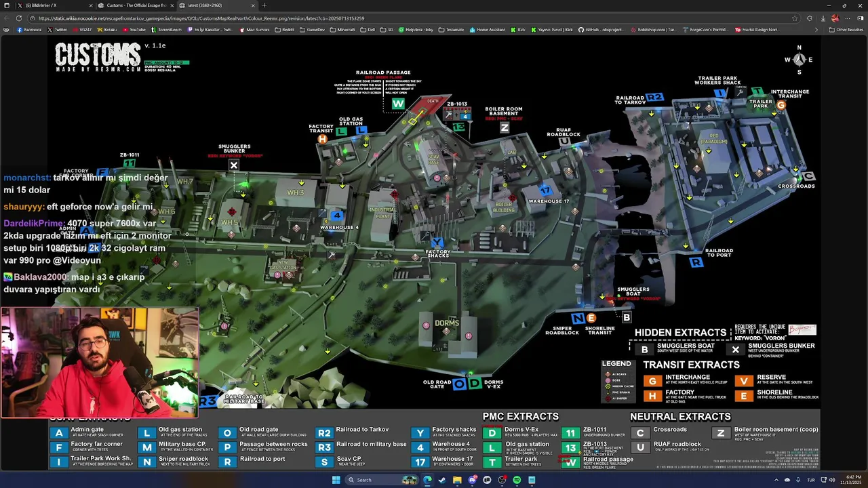Click the X Smugglers Bunker marker on map
868x488 pixels.
[x=234, y=165]
